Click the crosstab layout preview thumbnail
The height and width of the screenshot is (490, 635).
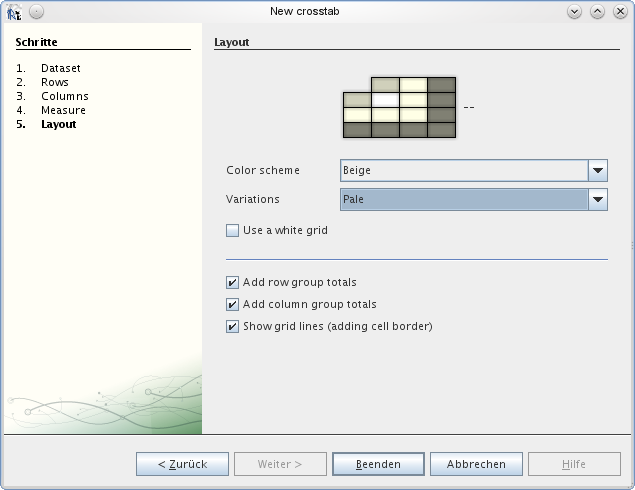[399, 107]
